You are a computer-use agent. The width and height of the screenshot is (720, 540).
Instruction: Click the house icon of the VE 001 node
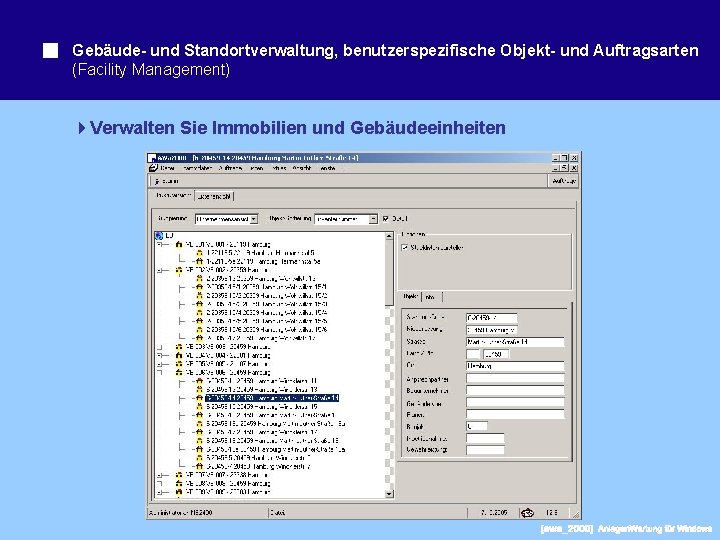pyautogui.click(x=179, y=244)
